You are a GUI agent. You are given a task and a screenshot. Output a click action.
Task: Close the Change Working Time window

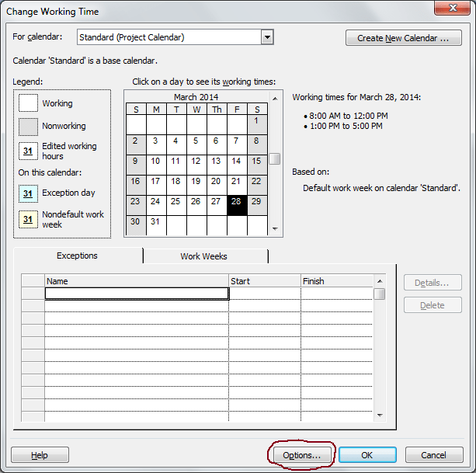453,8
